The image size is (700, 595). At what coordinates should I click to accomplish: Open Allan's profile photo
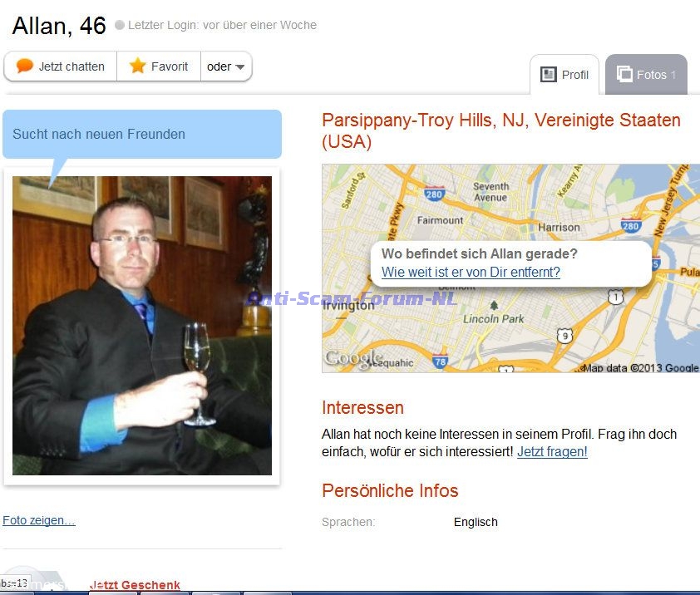coord(142,326)
